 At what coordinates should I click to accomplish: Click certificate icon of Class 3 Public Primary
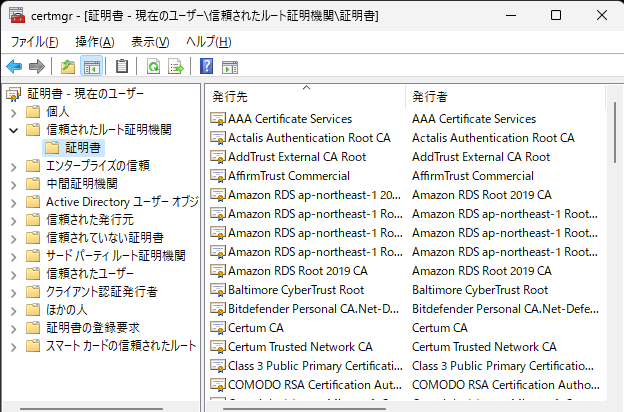pyautogui.click(x=218, y=366)
